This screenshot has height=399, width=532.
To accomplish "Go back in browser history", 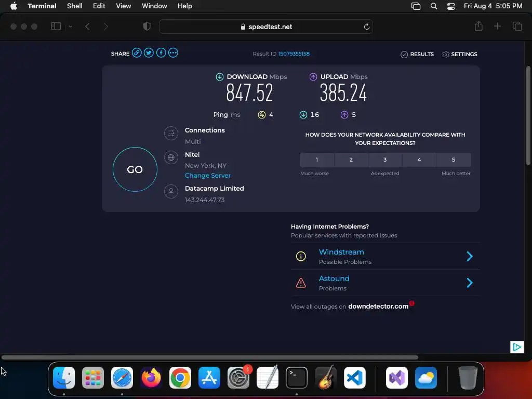I will pyautogui.click(x=87, y=26).
